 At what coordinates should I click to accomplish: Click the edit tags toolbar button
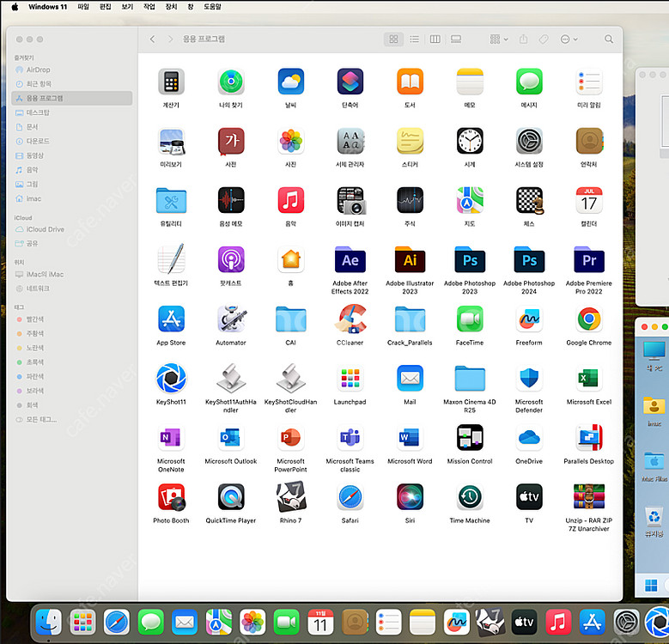pos(544,39)
